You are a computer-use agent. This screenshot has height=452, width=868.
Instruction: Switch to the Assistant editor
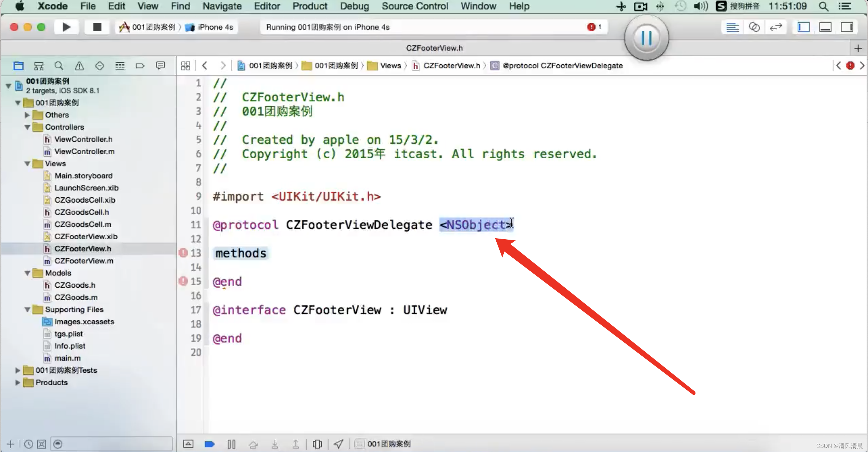[754, 27]
